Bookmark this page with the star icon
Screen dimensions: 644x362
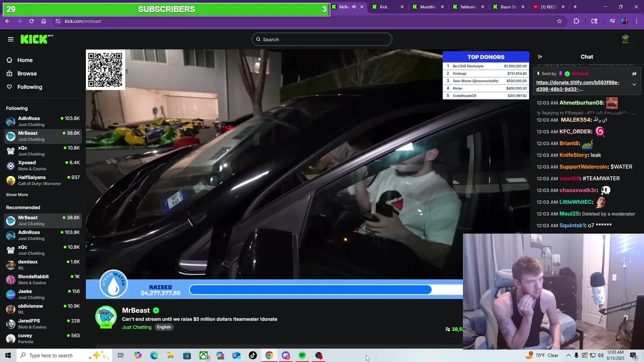(x=559, y=21)
